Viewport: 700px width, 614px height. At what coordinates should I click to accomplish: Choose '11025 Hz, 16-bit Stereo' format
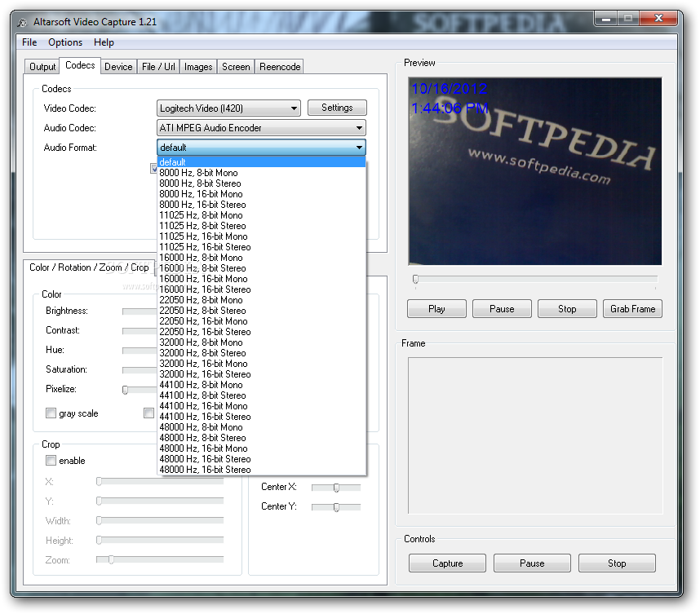pyautogui.click(x=261, y=247)
